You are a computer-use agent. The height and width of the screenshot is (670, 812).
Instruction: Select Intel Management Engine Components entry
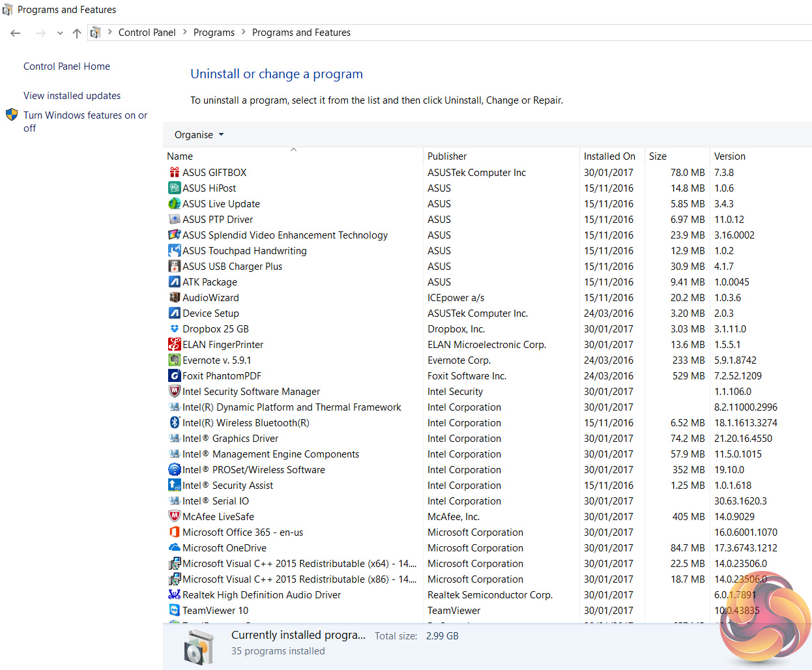pos(270,454)
